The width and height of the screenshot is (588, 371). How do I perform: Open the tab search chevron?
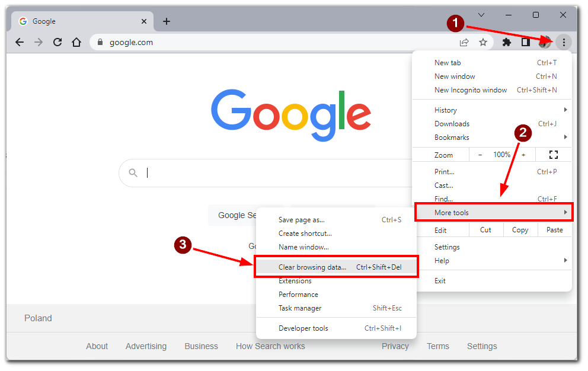[481, 15]
